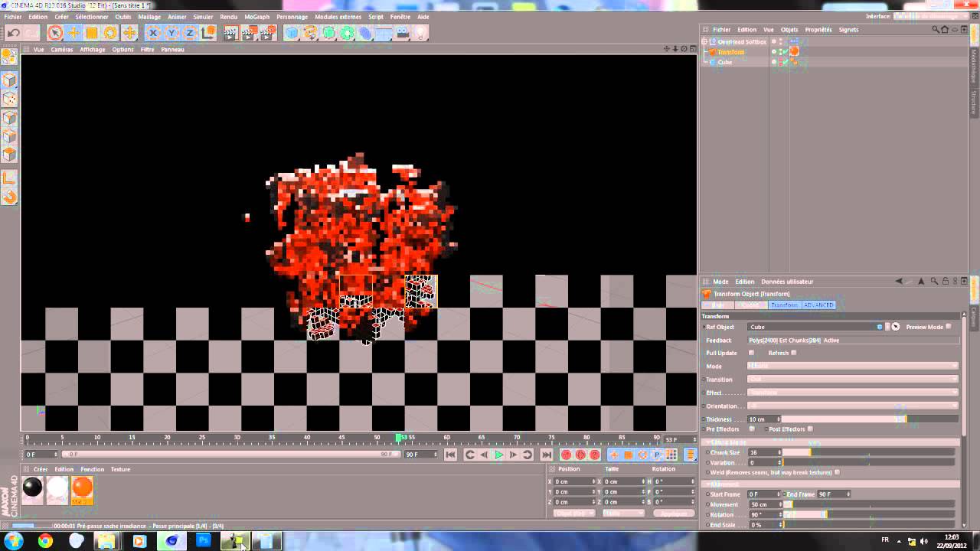Viewport: 980px width, 551px height.
Task: Open the Transition dropdown
Action: (x=852, y=380)
